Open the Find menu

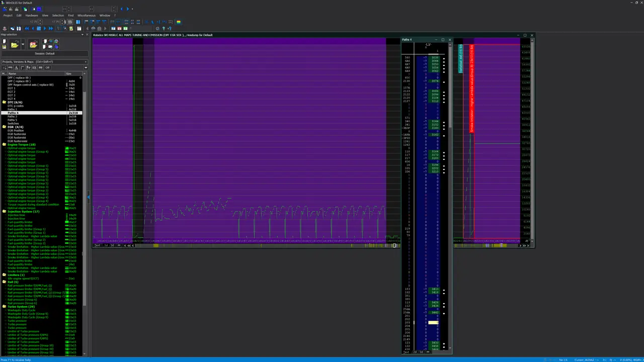70,16
